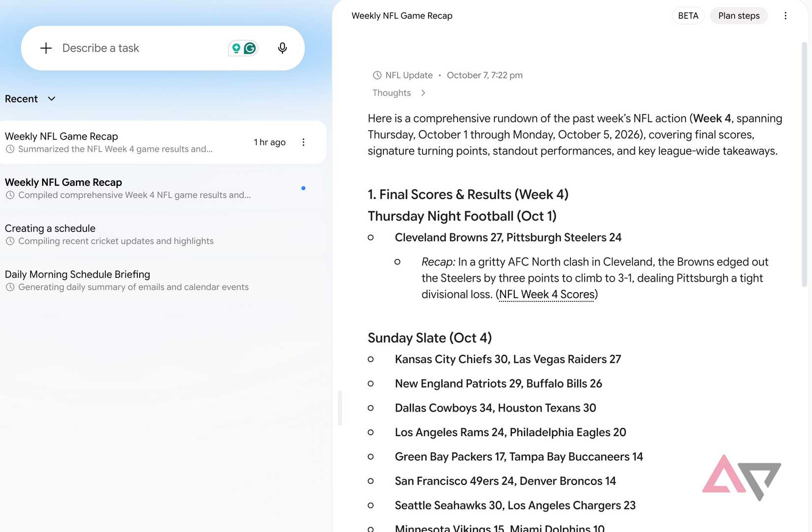Click the 'Cleveland Browns 27, Pittsburgh Steelers 24' line
The width and height of the screenshot is (812, 532).
pyautogui.click(x=508, y=237)
